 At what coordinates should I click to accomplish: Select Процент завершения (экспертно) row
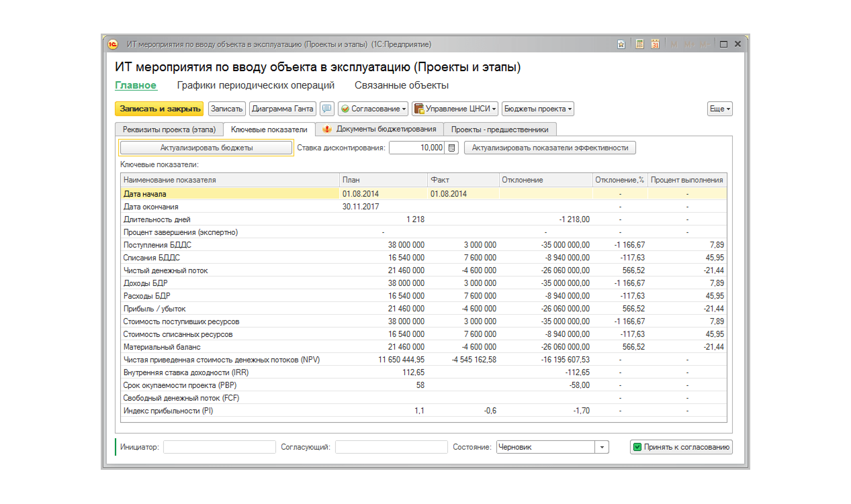[424, 232]
